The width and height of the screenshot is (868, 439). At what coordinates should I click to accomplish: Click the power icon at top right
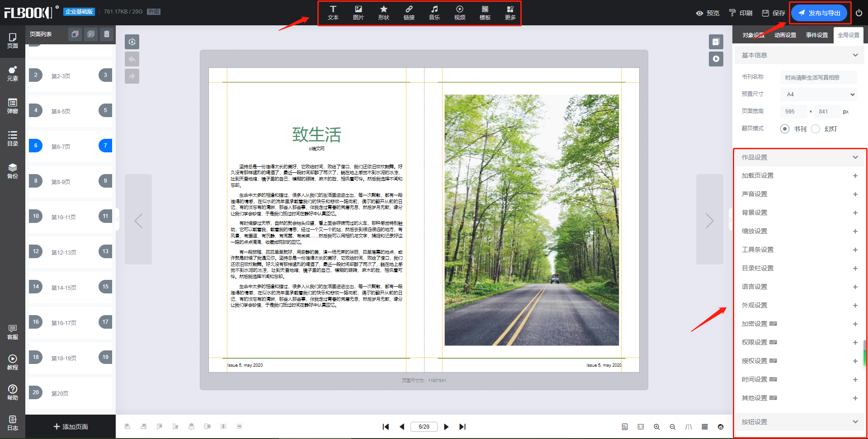859,13
